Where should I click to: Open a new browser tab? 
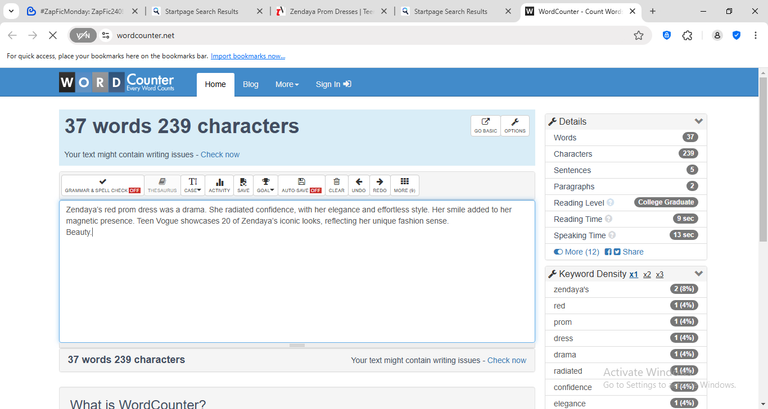coord(652,11)
